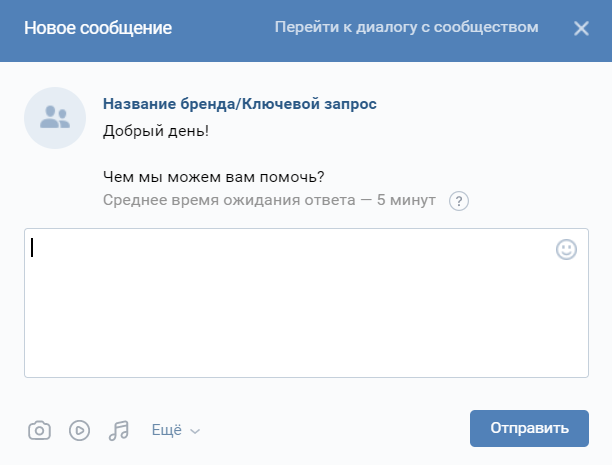Open the emoji picker smiley
The width and height of the screenshot is (612, 465).
[x=566, y=250]
